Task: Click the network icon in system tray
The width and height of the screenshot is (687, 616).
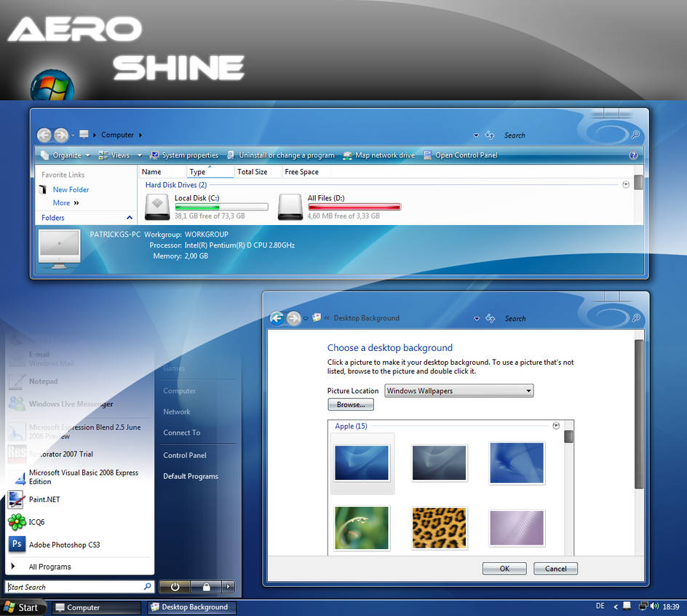Action: [x=643, y=606]
